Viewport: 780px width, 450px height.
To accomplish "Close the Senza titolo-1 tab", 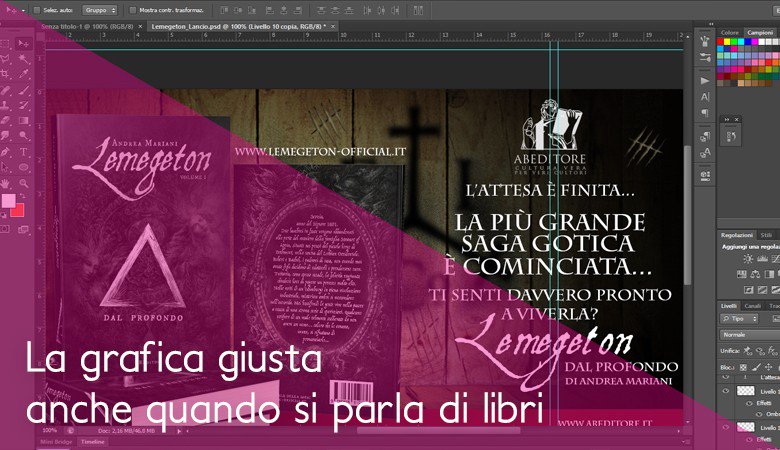I will click(x=140, y=26).
